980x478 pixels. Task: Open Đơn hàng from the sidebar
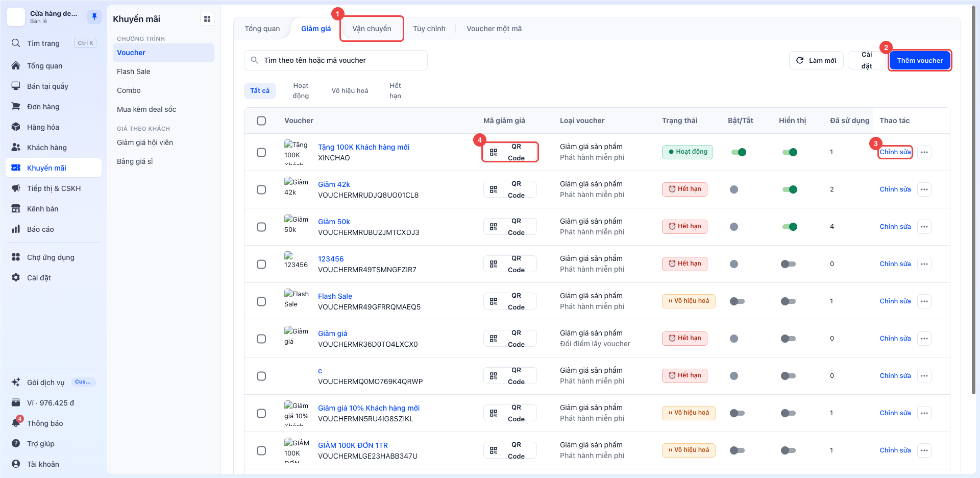pyautogui.click(x=54, y=107)
